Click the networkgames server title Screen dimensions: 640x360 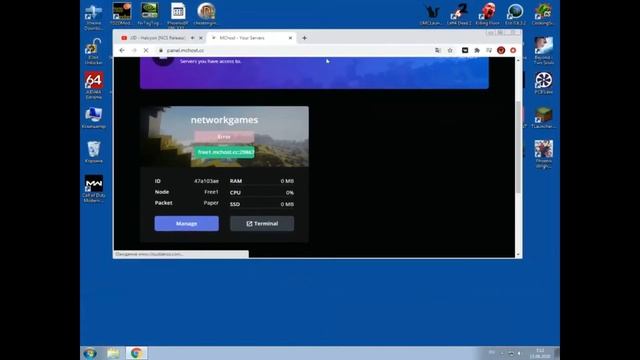(224, 120)
